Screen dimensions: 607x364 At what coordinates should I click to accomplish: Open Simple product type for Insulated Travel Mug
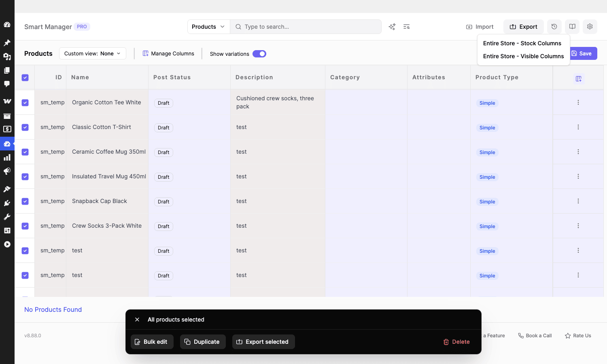pos(487,177)
